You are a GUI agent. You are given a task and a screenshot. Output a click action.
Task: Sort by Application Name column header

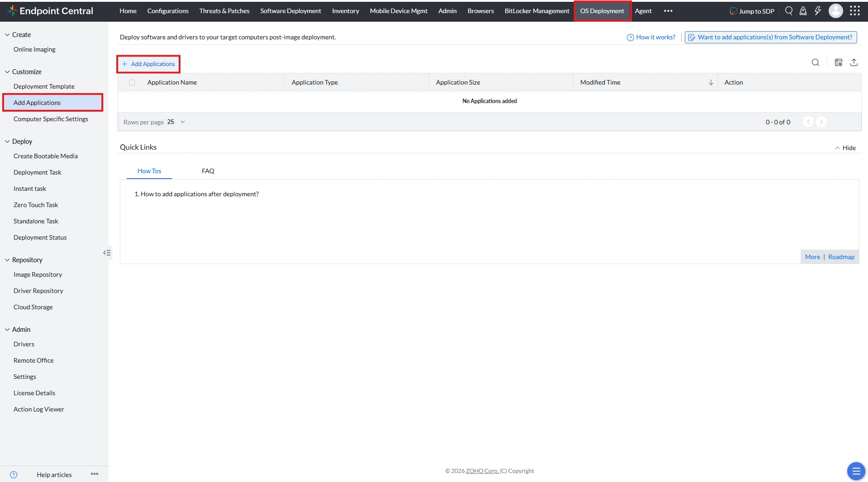coord(172,82)
